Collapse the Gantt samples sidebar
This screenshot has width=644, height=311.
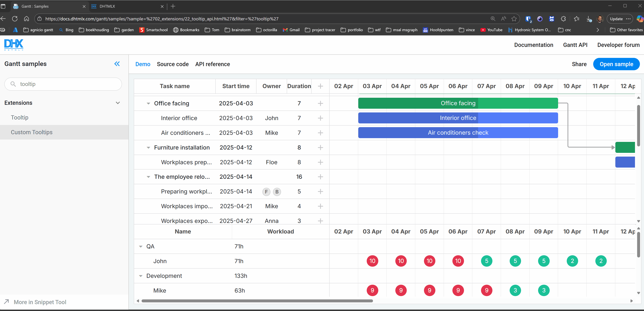(117, 64)
